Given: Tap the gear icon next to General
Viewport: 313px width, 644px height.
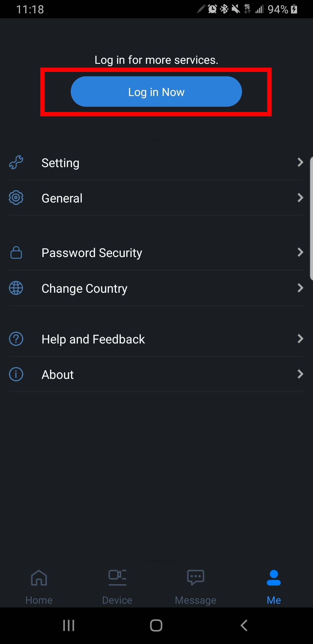Looking at the screenshot, I should tap(16, 198).
